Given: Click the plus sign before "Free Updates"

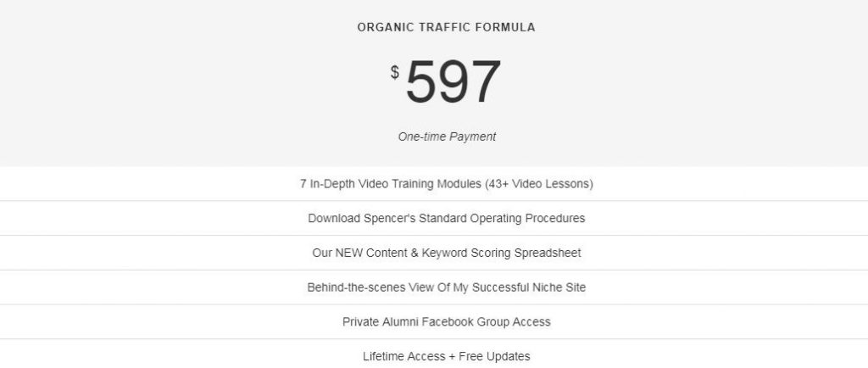Looking at the screenshot, I should [452, 357].
